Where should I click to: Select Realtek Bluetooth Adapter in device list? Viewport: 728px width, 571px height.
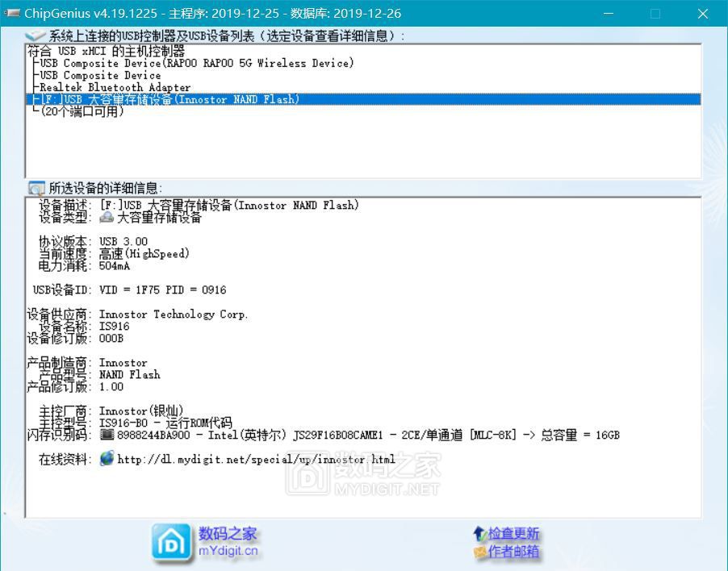coord(115,87)
